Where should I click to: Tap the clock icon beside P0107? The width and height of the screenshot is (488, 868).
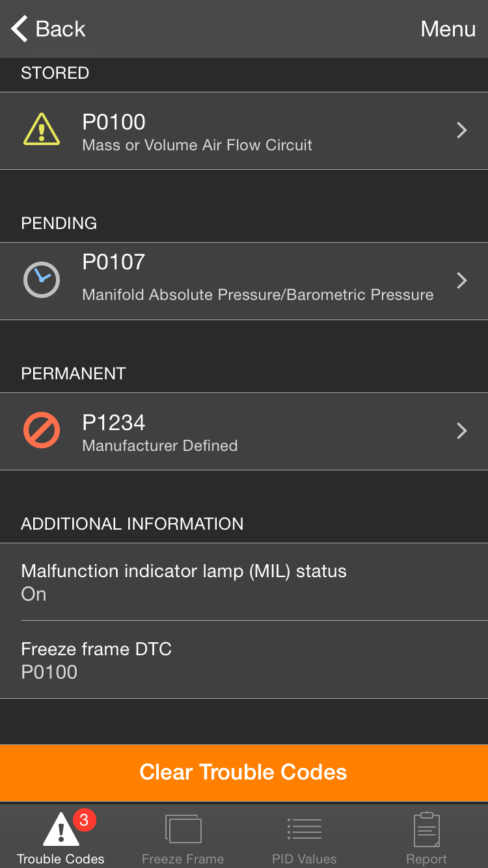42,280
